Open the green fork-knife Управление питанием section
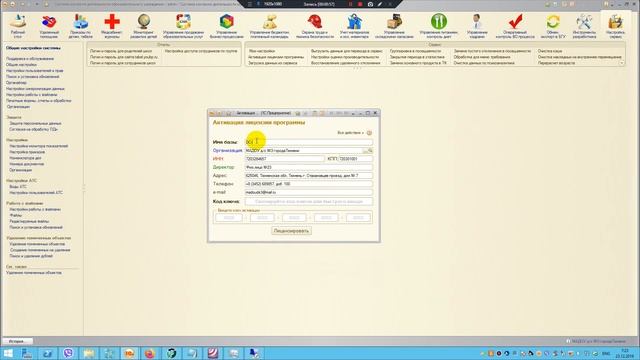Image resolution: width=640 pixels, height=360 pixels. tap(439, 26)
